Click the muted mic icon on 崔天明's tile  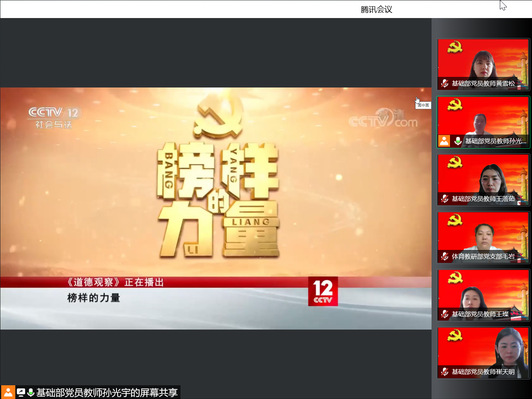click(444, 372)
